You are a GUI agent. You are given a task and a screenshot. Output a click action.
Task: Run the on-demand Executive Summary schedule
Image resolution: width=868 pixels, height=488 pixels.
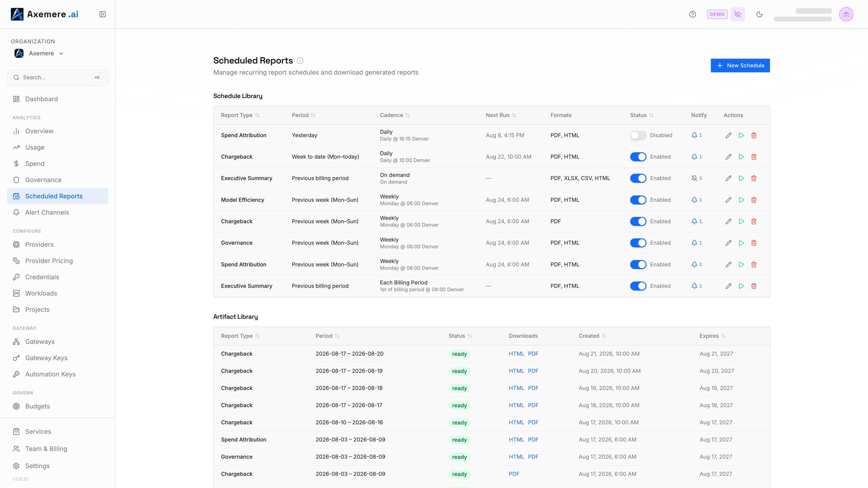pyautogui.click(x=741, y=178)
